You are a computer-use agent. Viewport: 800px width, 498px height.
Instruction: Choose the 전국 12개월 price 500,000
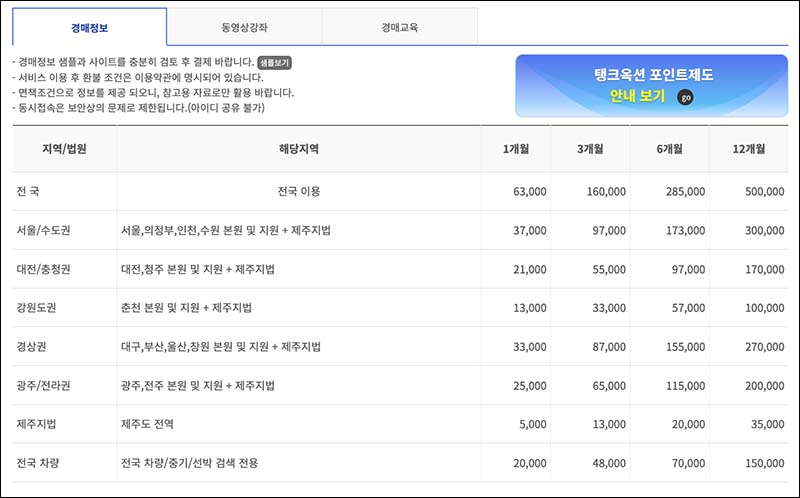764,191
